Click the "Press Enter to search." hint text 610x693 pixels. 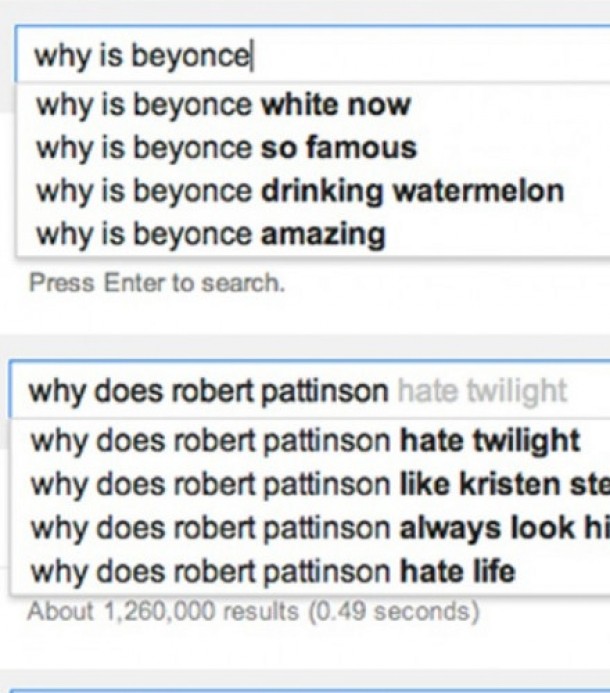[157, 283]
